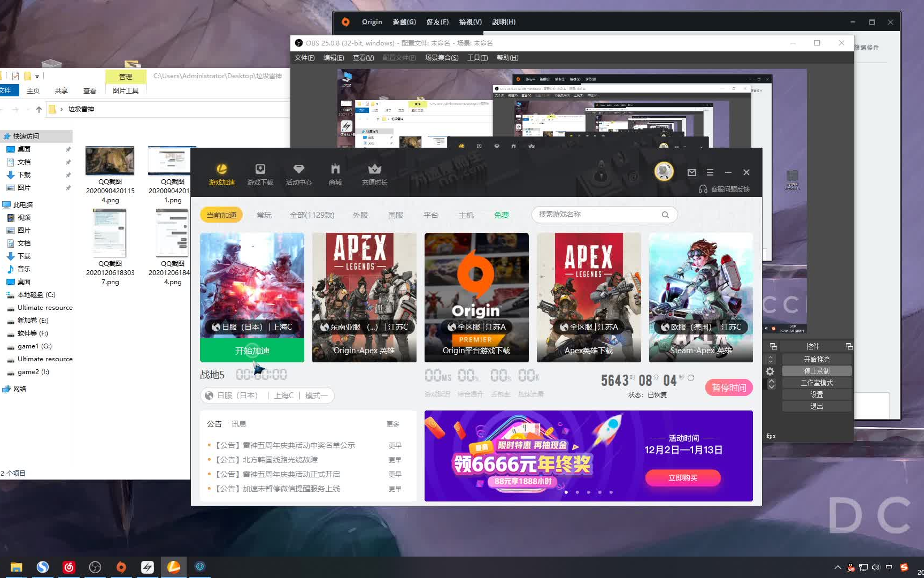
Task: Click the 暂停时间 button
Action: point(729,387)
